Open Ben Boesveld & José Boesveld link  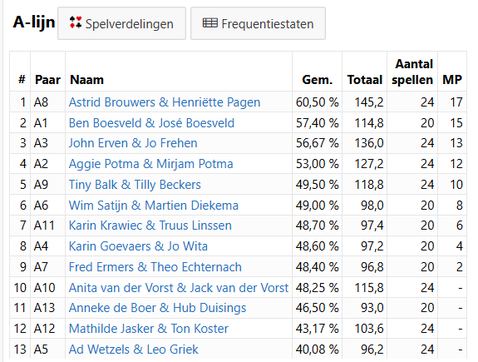151,123
